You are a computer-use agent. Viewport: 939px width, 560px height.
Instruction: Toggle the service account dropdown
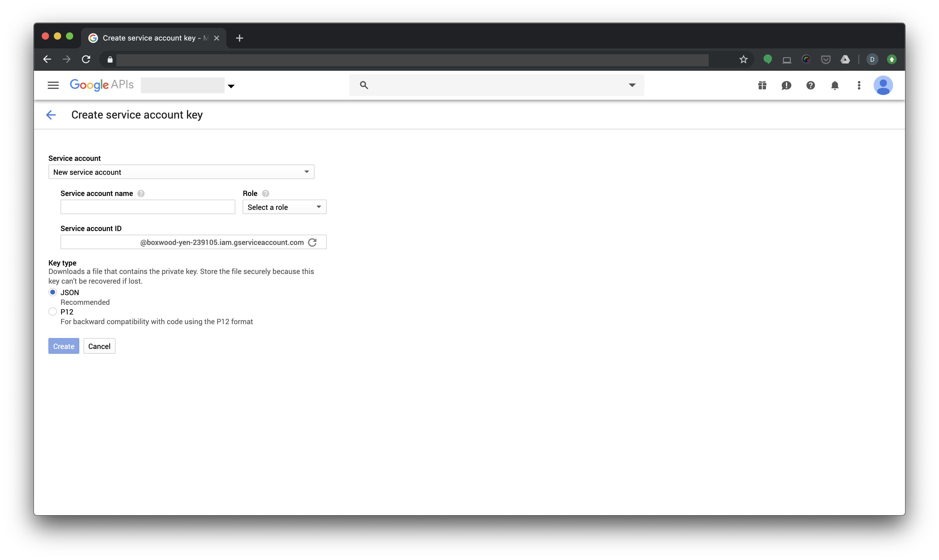306,172
